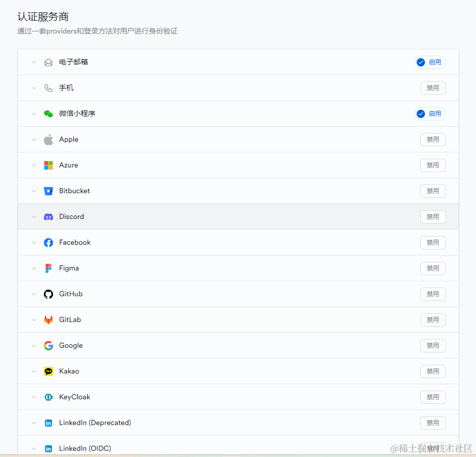
Task: Click the 禁用 badge for LinkedIn (Deprecated)
Action: [433, 422]
